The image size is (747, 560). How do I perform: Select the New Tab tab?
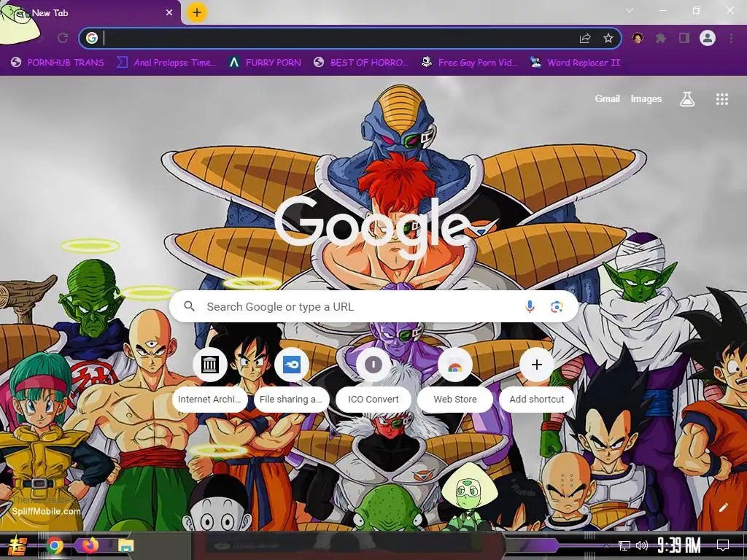pos(90,13)
